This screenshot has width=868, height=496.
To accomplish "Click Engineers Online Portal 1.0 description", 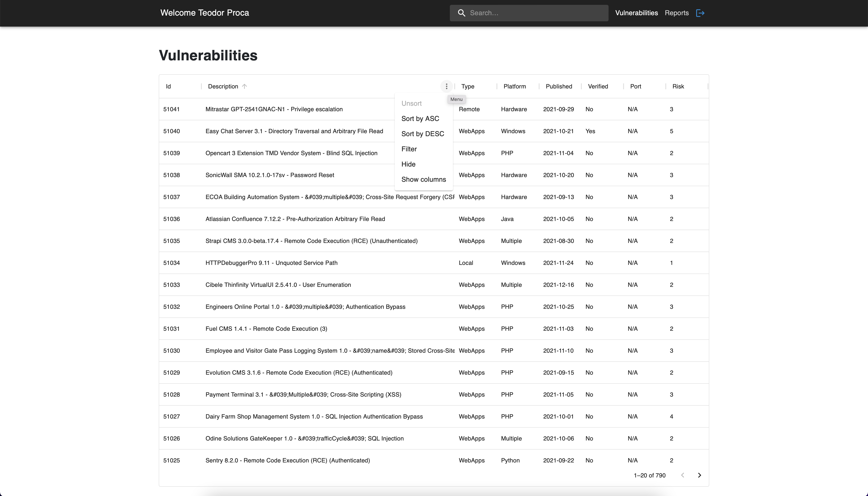I will [305, 307].
